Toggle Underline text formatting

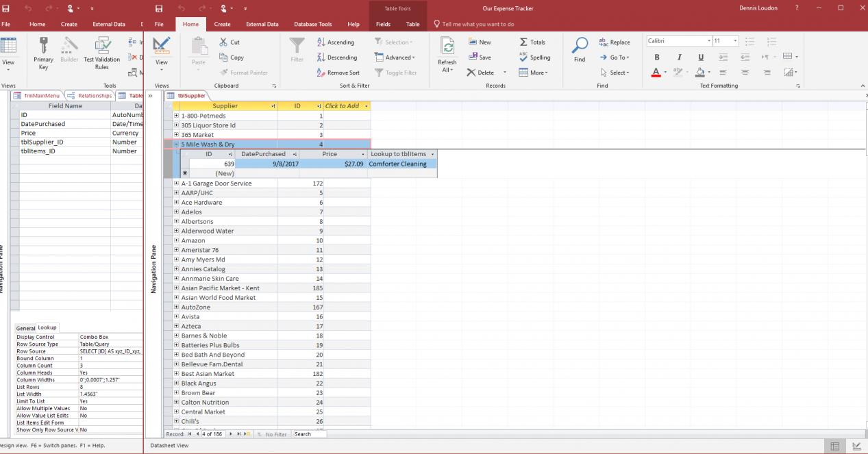click(700, 58)
